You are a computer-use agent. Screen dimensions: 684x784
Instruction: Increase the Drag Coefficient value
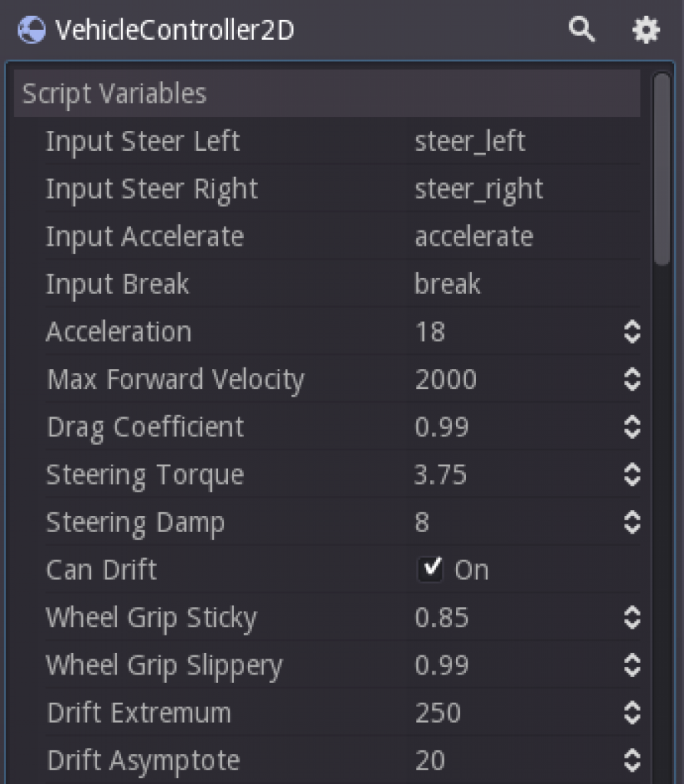pos(634,422)
